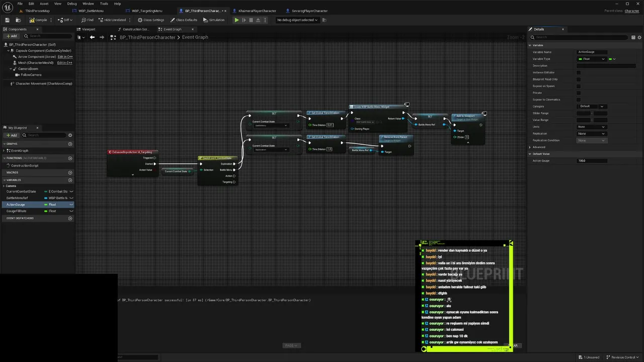Open the Asset menu

coord(44,4)
